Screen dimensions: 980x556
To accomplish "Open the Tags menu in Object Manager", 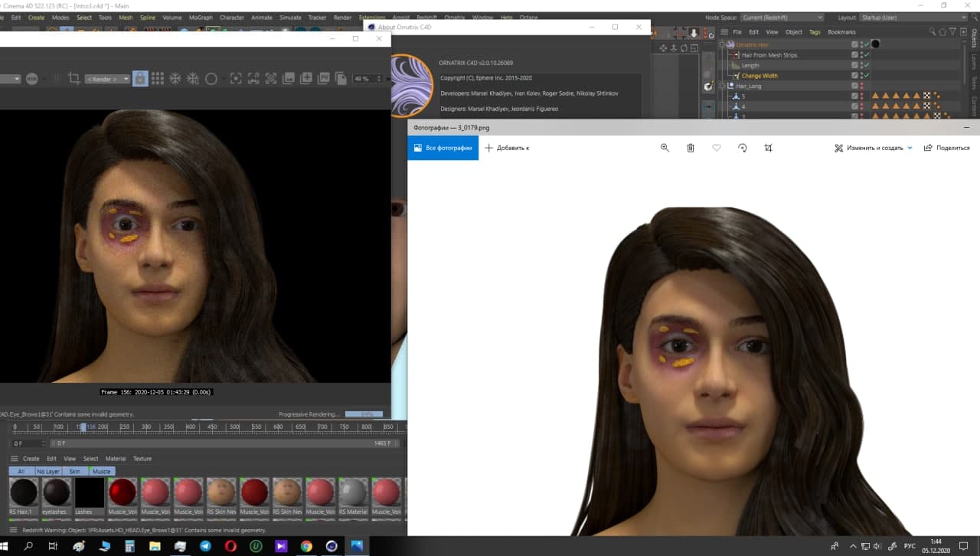I will (815, 32).
